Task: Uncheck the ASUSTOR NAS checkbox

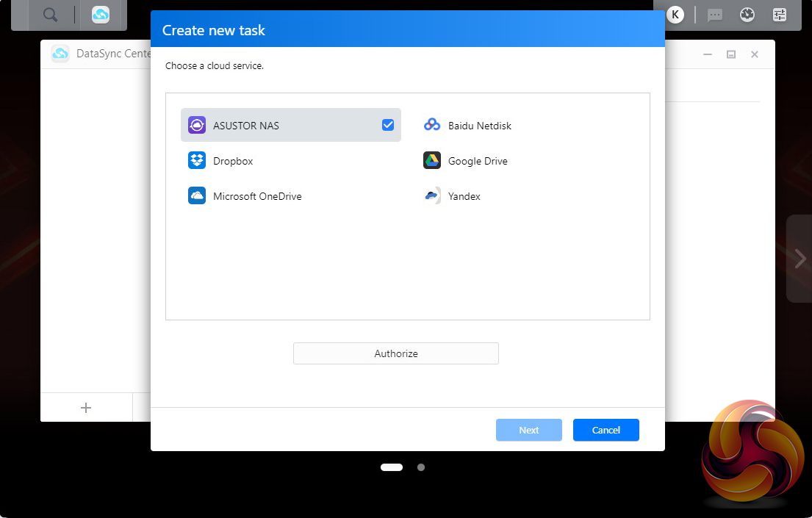Action: point(388,125)
